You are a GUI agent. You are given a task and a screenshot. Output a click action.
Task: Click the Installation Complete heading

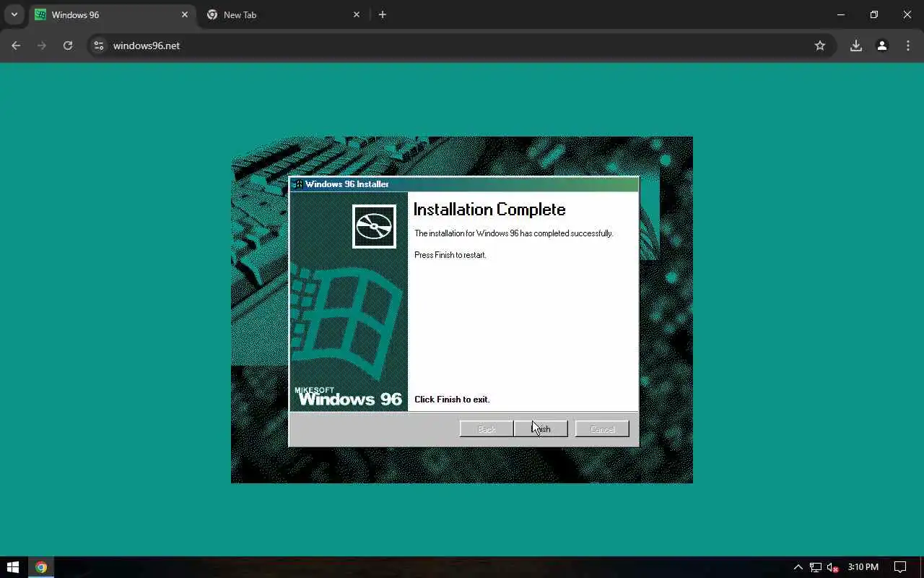coord(489,210)
